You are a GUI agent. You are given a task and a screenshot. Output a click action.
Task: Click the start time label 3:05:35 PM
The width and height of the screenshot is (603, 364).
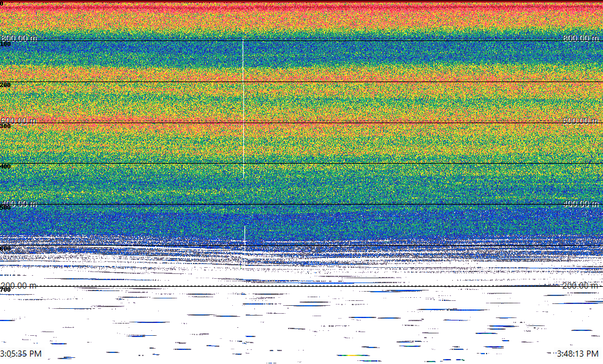[21, 354]
